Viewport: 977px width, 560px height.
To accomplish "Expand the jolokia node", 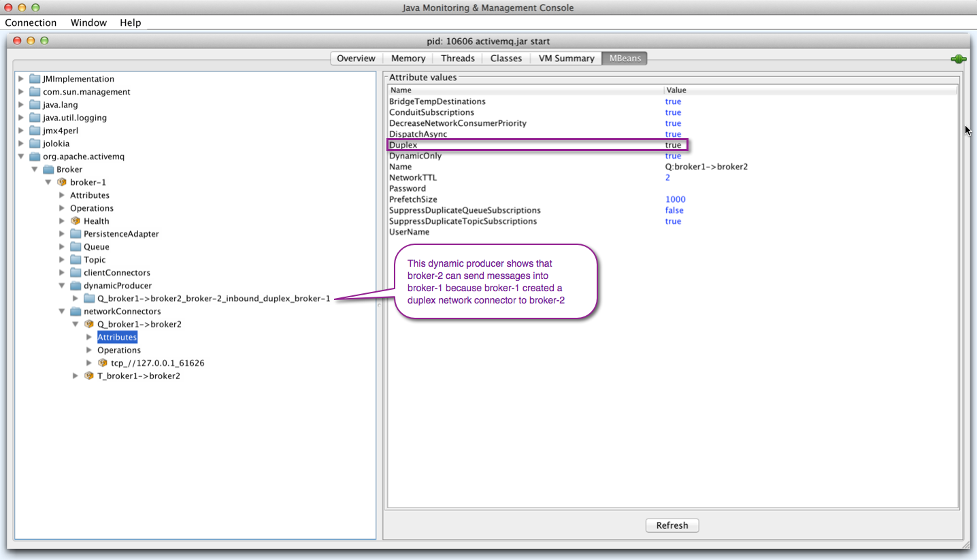I will [x=21, y=144].
